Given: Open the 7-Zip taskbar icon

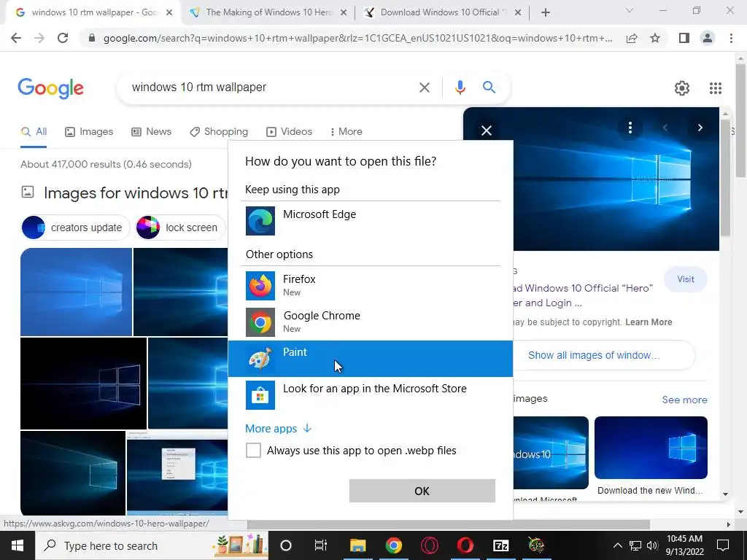Looking at the screenshot, I should tap(500, 545).
